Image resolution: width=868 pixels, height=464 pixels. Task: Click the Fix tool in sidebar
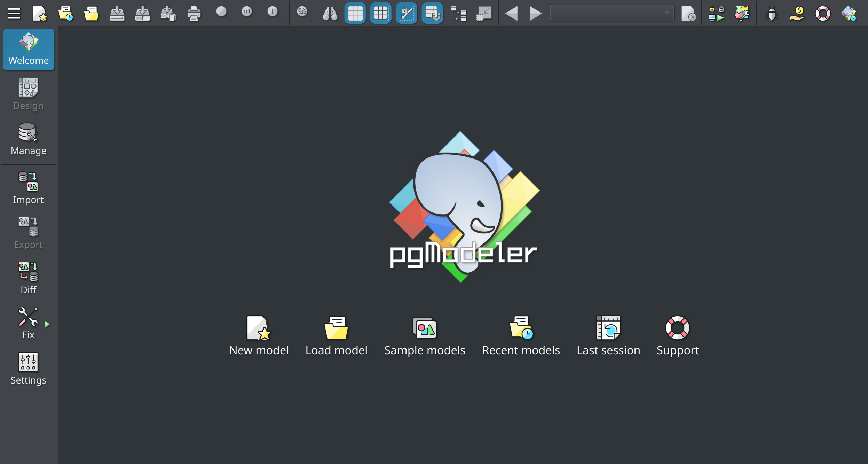28,323
